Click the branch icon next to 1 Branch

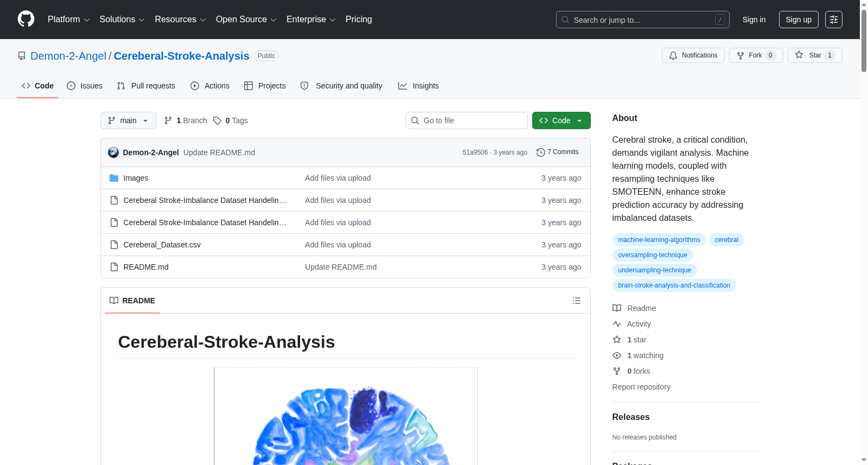(x=168, y=120)
